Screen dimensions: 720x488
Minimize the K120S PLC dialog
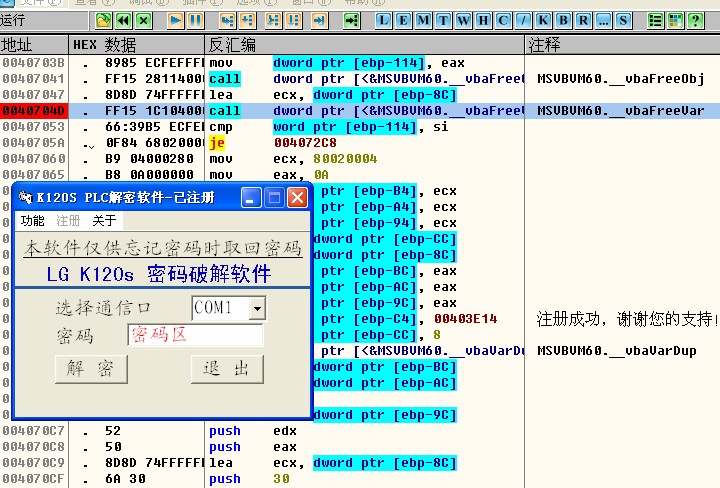coord(251,198)
